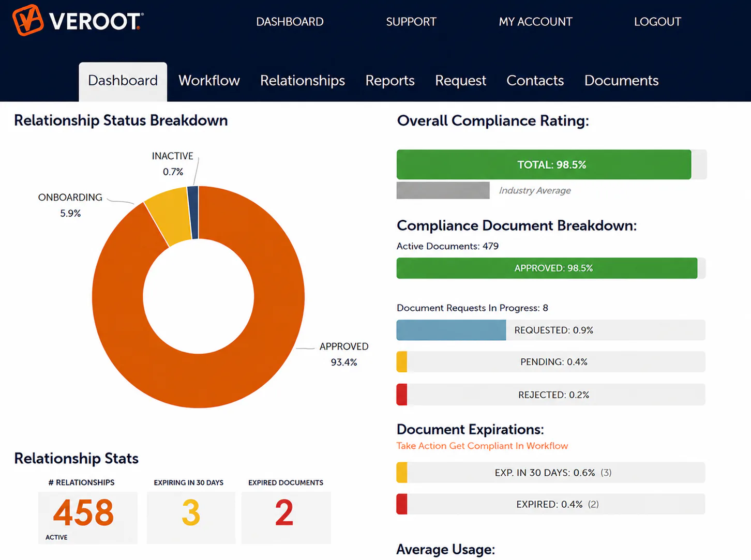The width and height of the screenshot is (751, 560).
Task: Go to the Contacts tab
Action: click(x=535, y=81)
